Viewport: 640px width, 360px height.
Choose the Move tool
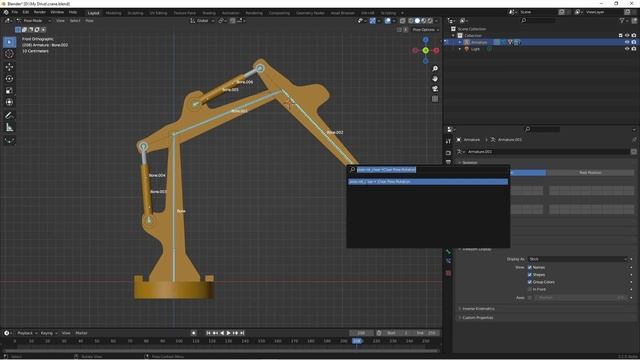(9, 67)
